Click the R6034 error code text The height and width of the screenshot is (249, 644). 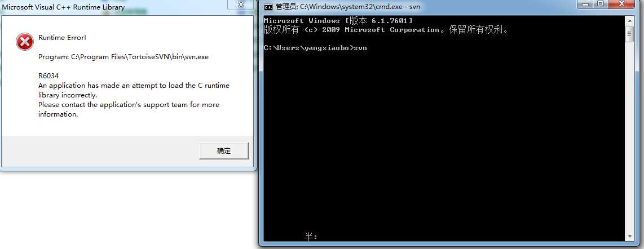pos(47,76)
